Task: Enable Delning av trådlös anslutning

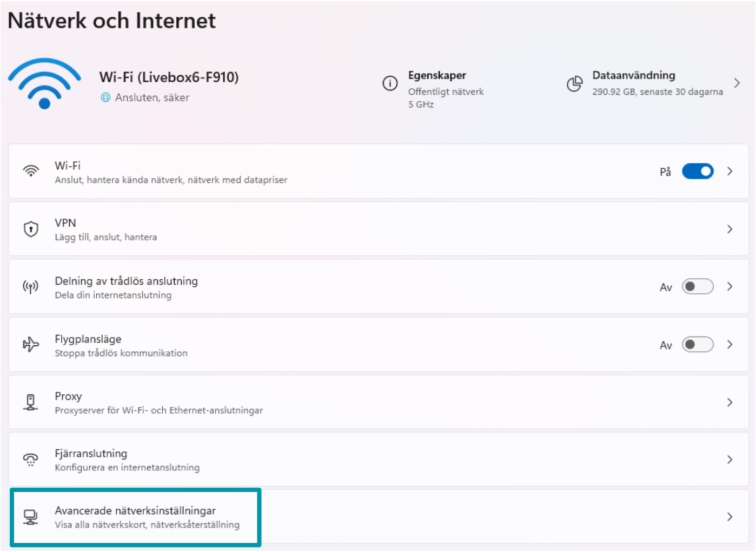Action: [698, 287]
